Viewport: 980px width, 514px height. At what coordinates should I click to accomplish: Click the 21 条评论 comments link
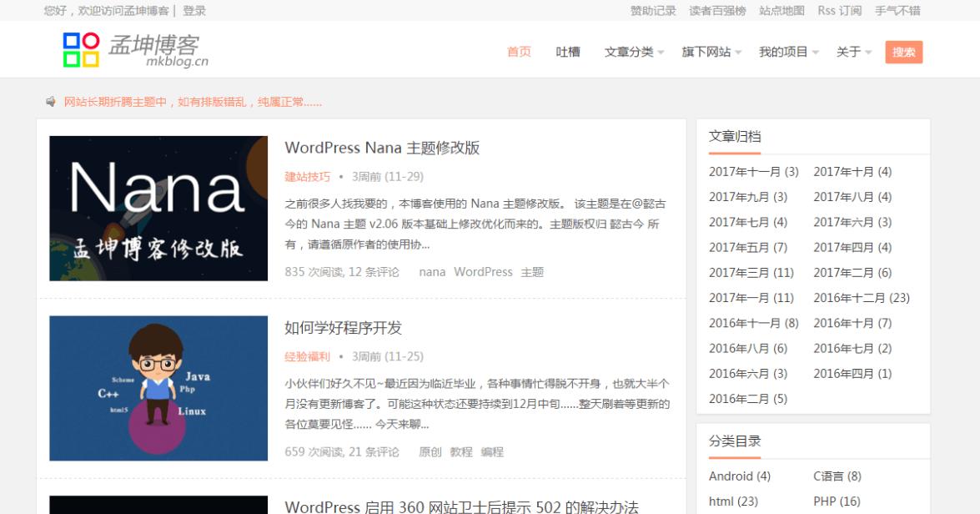(374, 451)
